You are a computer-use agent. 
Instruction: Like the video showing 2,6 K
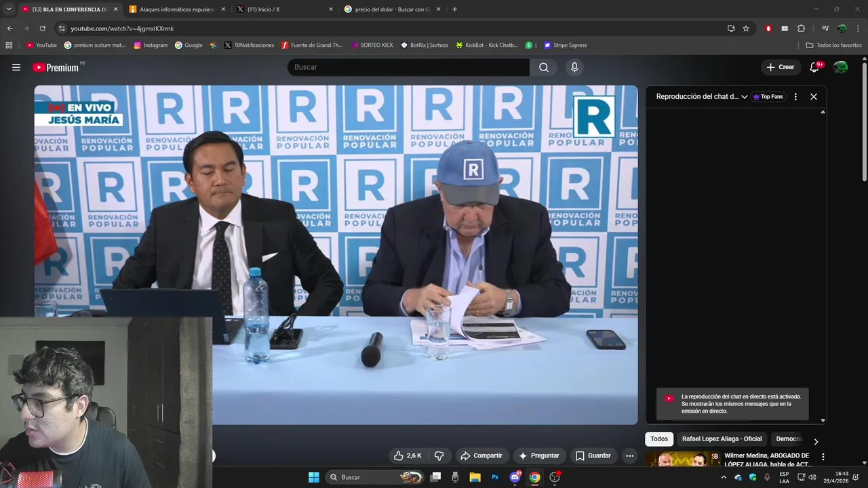408,455
